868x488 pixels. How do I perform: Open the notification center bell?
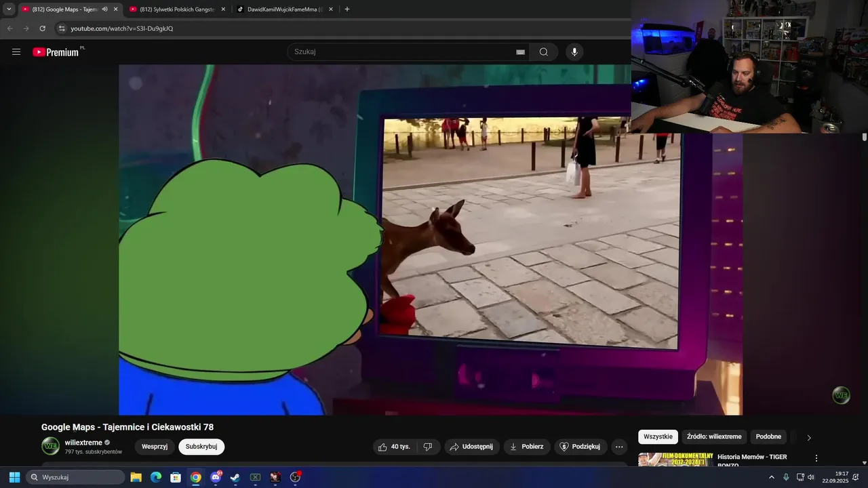pos(856,477)
